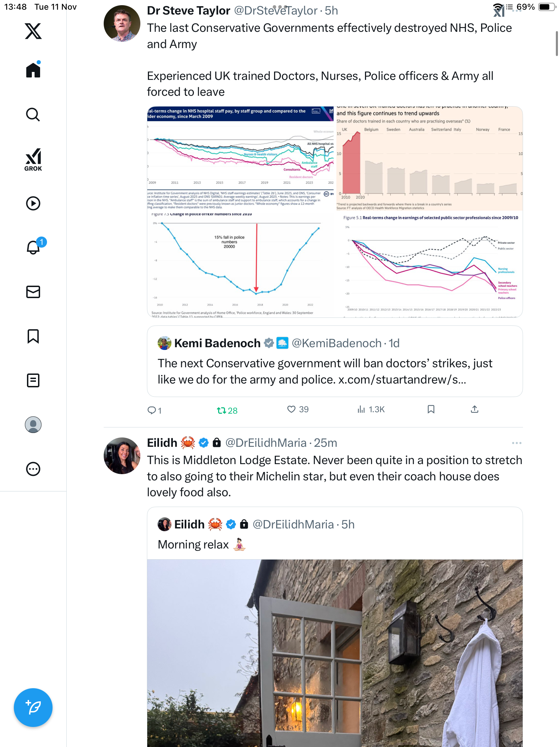
Task: Open the Home feed icon
Action: tap(33, 70)
